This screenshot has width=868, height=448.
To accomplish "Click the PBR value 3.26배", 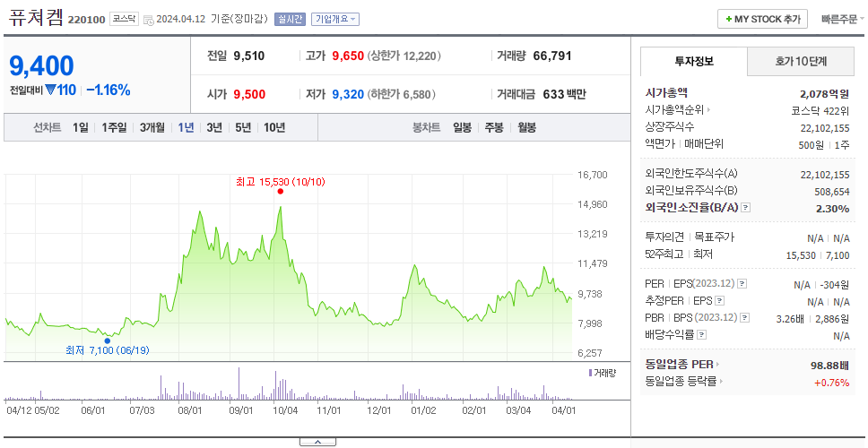I will point(790,319).
